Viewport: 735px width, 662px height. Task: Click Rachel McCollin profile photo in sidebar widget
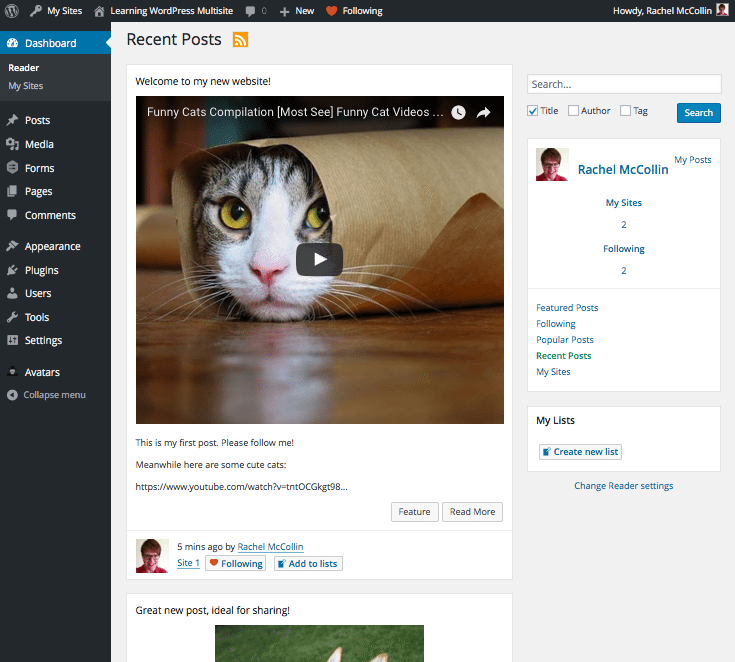[552, 164]
